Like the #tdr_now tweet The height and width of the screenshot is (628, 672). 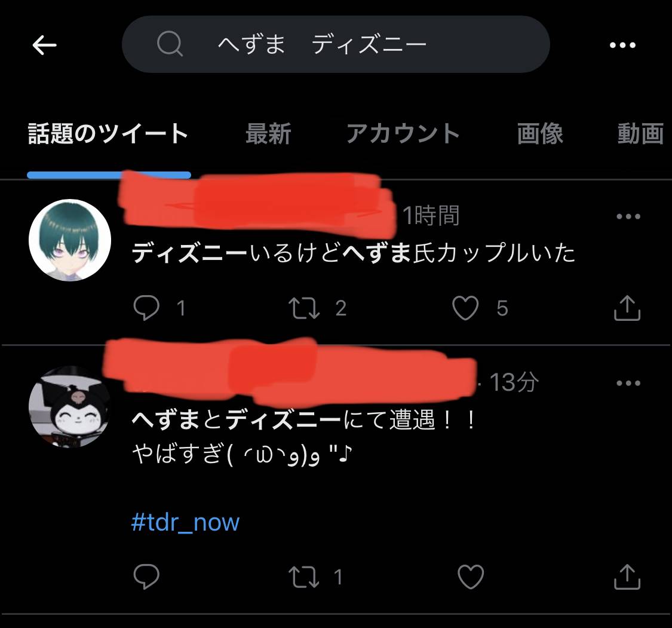tap(471, 577)
